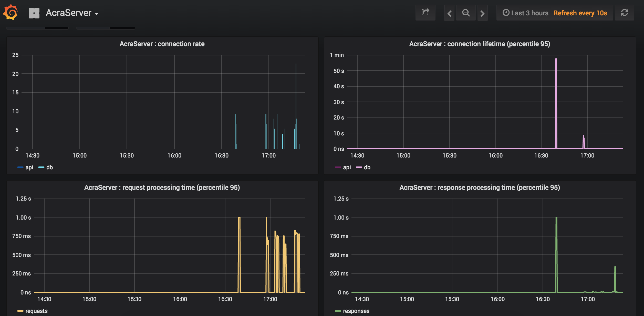Open the Refresh every 10s interval selector

coord(580,13)
